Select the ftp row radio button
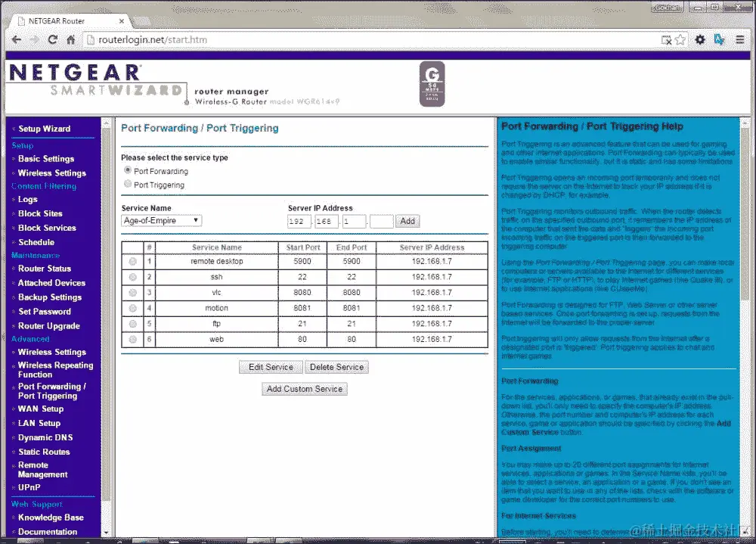 pyautogui.click(x=132, y=324)
